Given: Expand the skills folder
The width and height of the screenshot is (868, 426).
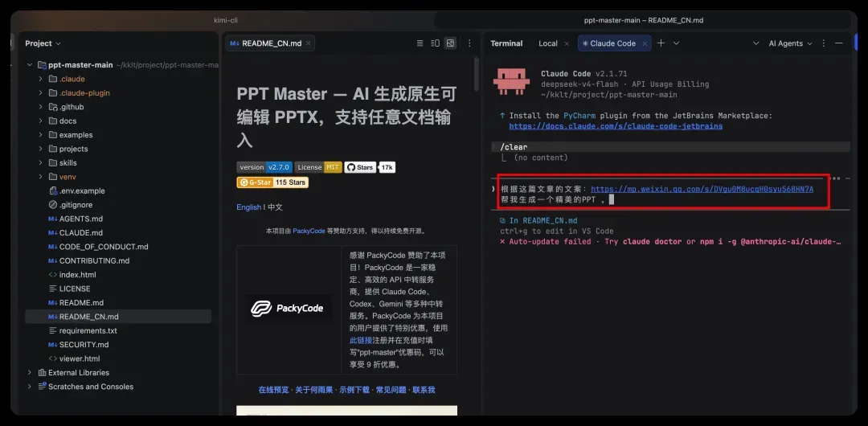Looking at the screenshot, I should pos(40,163).
